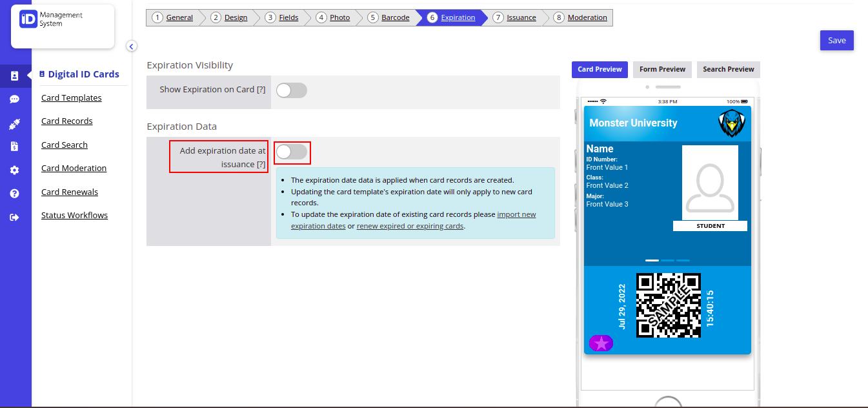The height and width of the screenshot is (408, 868).
Task: Enable the Show Expiration on Card toggle
Action: 291,90
